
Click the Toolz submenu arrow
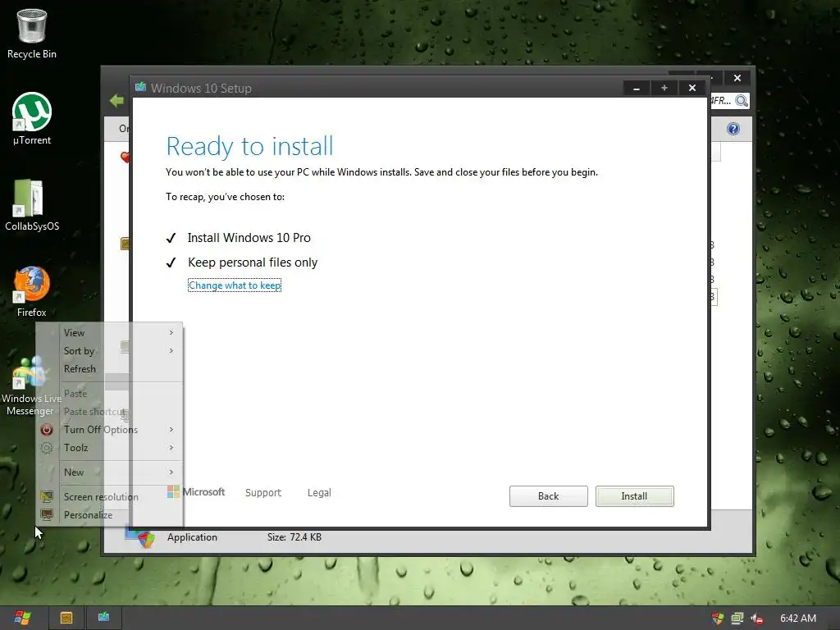[x=171, y=448]
